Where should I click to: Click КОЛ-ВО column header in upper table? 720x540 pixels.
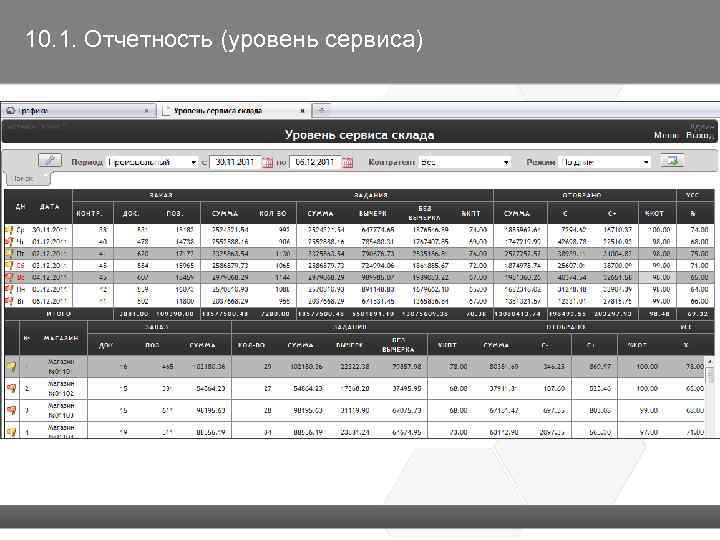tap(272, 214)
